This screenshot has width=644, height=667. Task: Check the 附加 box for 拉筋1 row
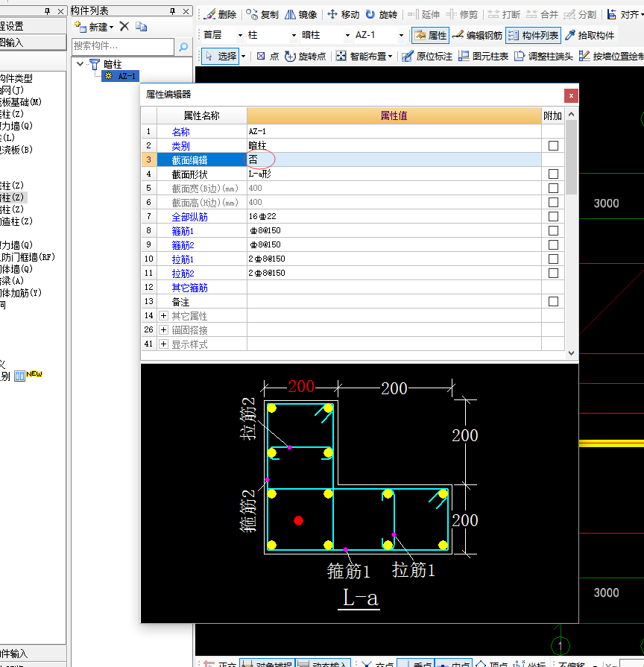[553, 259]
